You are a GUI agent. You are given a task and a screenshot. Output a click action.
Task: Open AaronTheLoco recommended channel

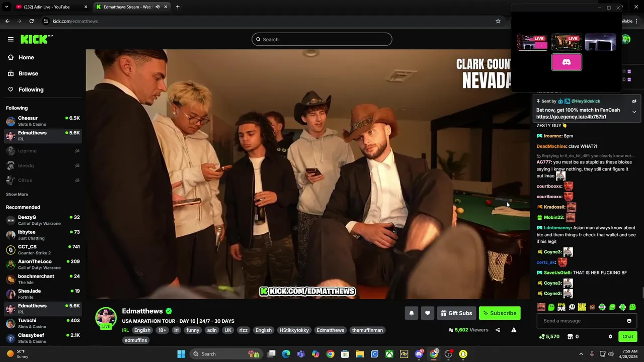(43, 264)
